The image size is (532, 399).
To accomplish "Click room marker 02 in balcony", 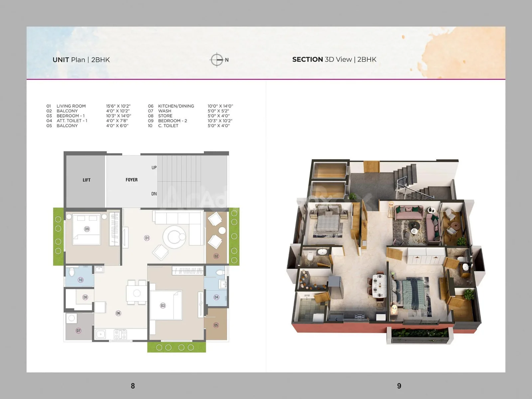I will (216, 256).
